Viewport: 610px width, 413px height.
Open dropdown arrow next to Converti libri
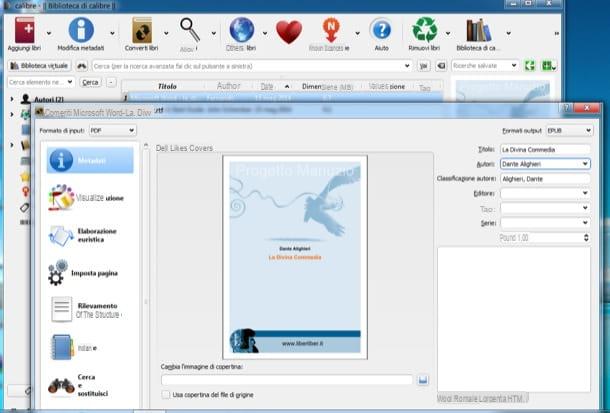(x=166, y=33)
